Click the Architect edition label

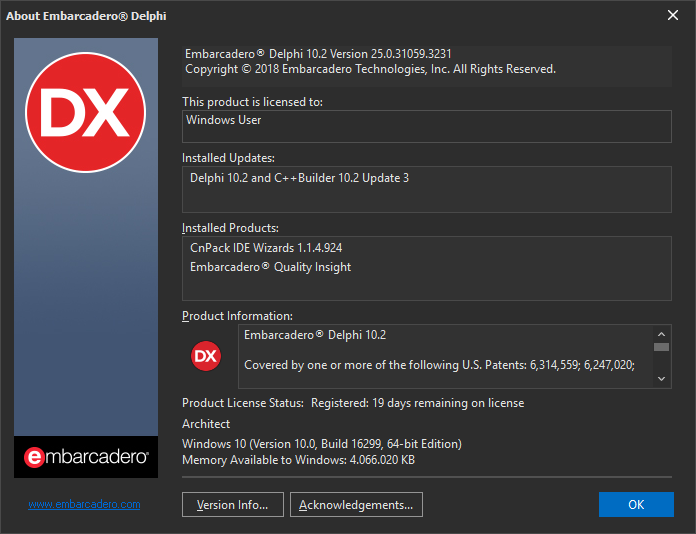pos(206,424)
